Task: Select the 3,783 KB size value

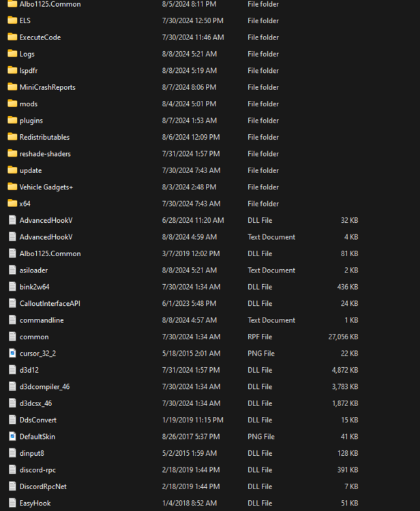Action: pos(345,387)
